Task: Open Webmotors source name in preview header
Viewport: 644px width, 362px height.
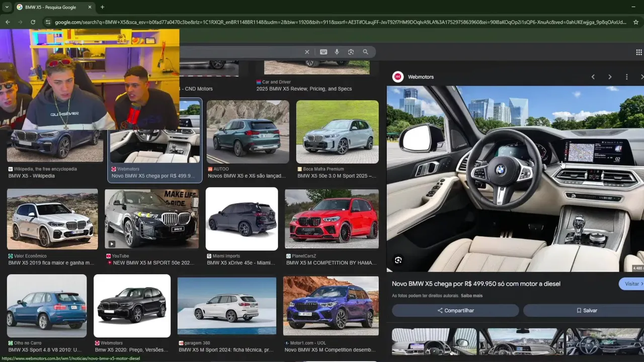Action: click(421, 77)
